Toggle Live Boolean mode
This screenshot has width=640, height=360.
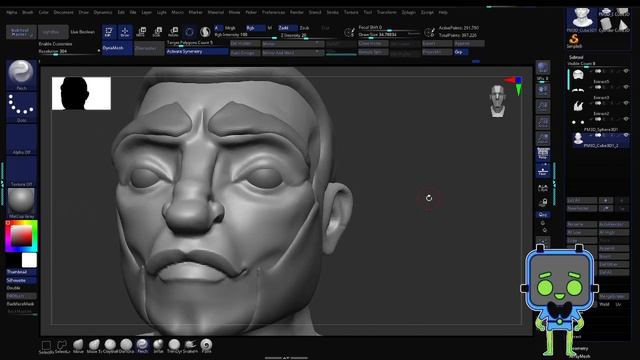[82, 32]
